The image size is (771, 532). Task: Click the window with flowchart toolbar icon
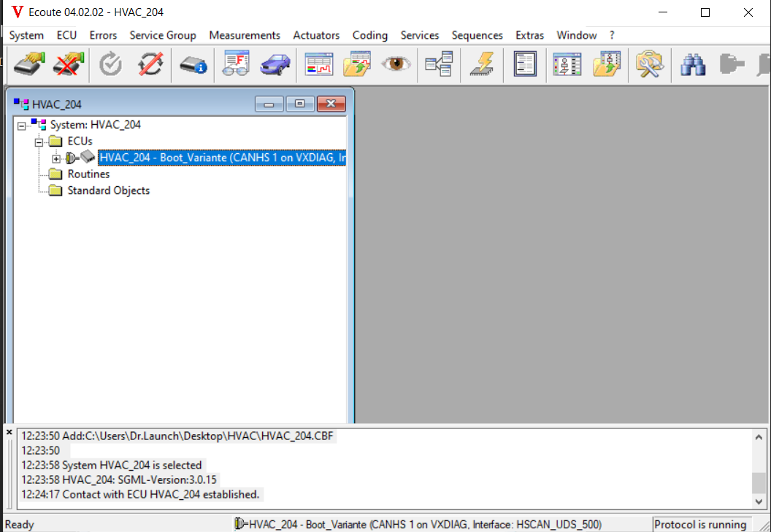coord(567,64)
